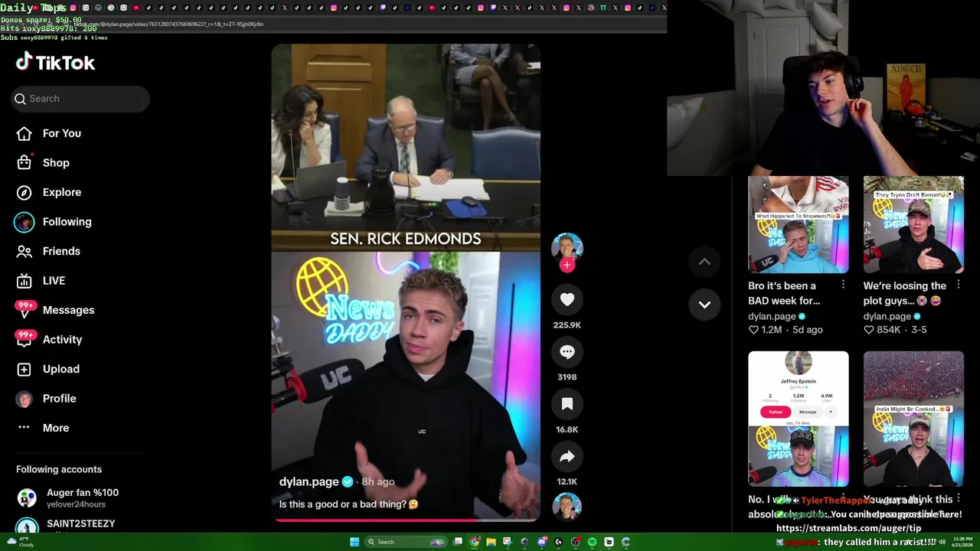Go to the Explore page

pyautogui.click(x=61, y=192)
